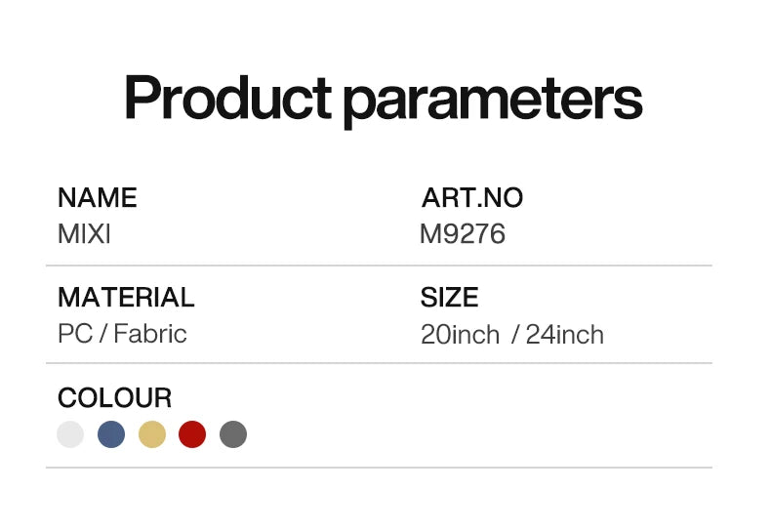
Task: Select the red colour swatch
Action: click(192, 434)
